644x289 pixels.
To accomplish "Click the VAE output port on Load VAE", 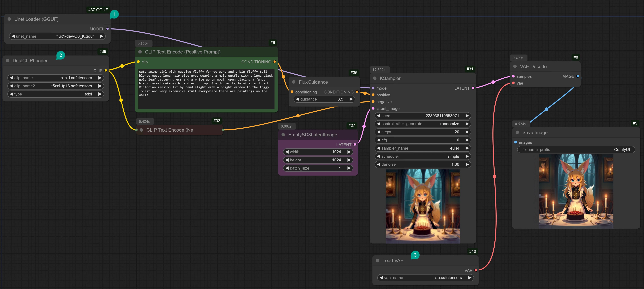I will [476, 270].
